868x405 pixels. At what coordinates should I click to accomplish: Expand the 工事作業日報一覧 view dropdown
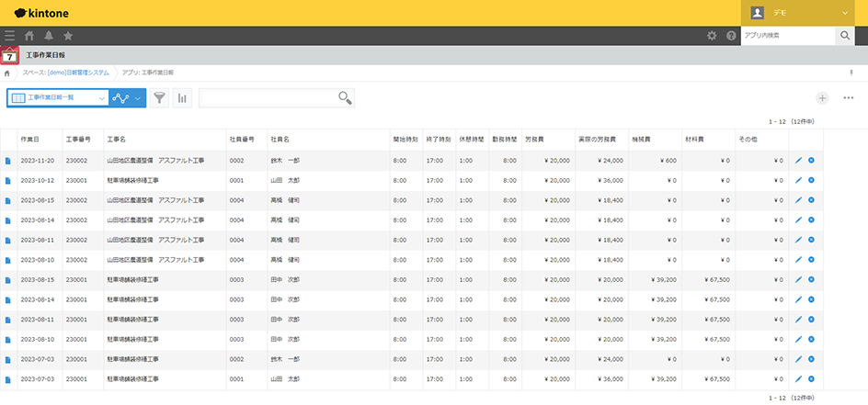[x=58, y=98]
